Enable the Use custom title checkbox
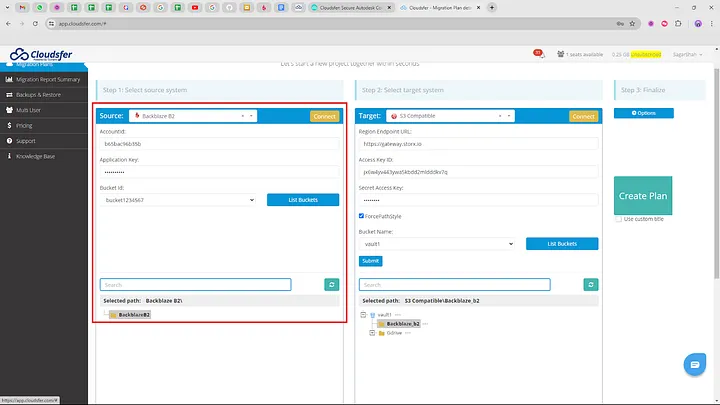Image resolution: width=720 pixels, height=405 pixels. [619, 219]
